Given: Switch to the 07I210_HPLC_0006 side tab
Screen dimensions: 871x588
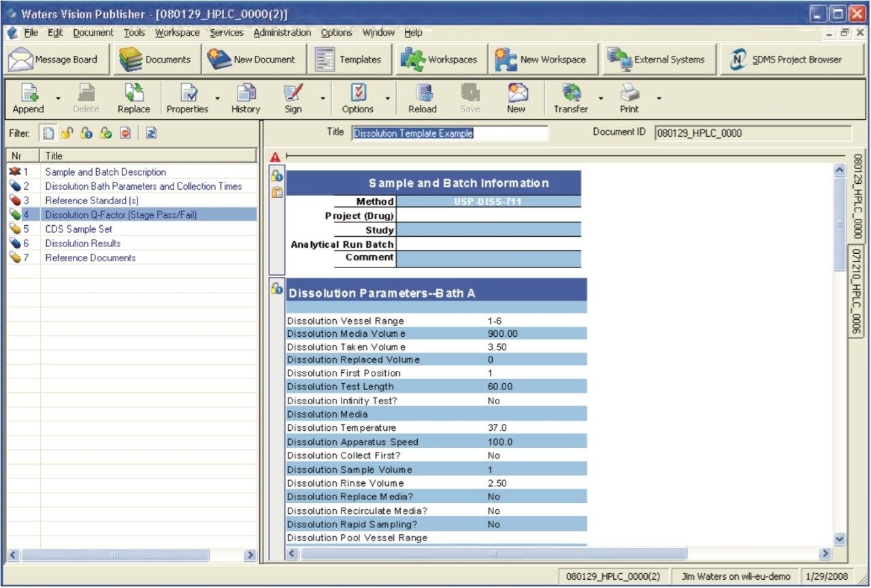Looking at the screenshot, I should point(857,291).
